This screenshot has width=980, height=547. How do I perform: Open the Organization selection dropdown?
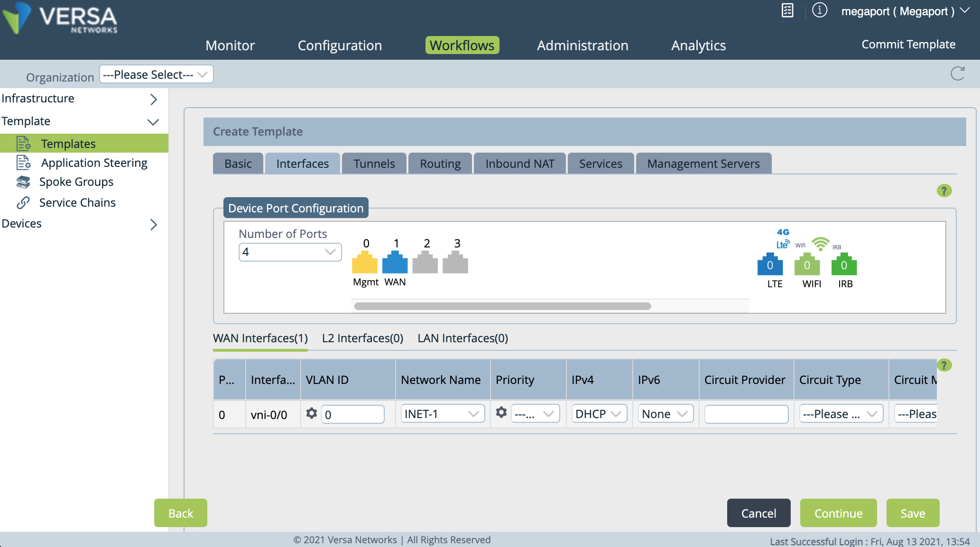click(156, 74)
